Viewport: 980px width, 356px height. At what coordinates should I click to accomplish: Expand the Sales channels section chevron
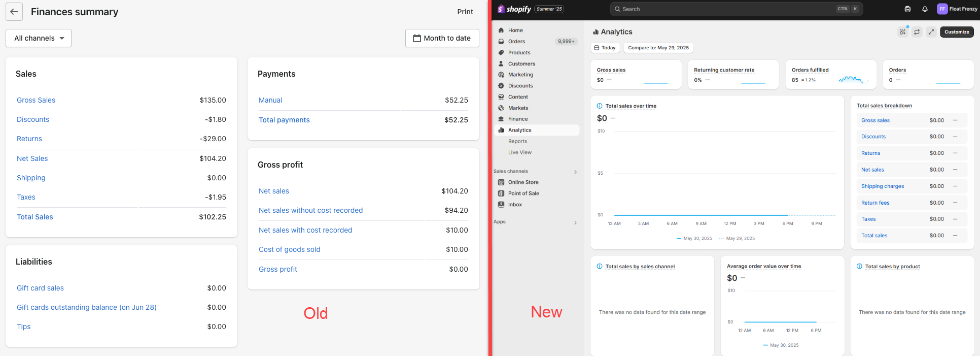tap(575, 172)
